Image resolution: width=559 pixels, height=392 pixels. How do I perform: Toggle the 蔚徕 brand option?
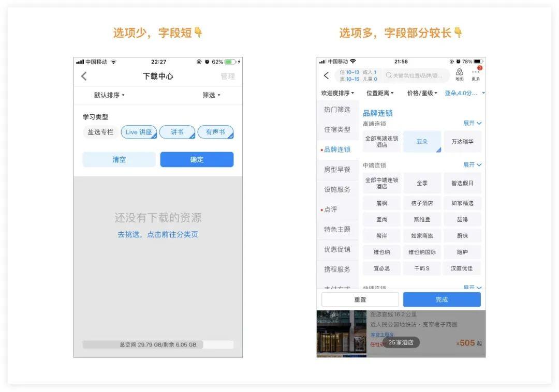pos(462,236)
